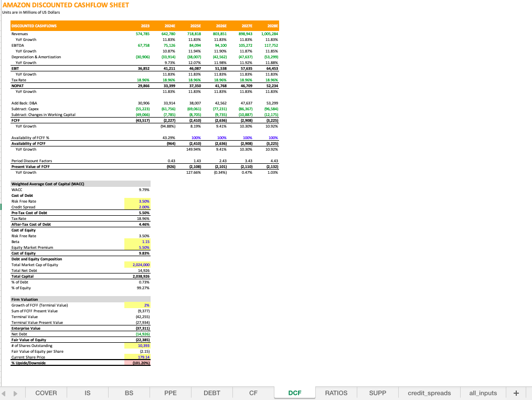Select 2028E NOPAT value 52,234
Image resolution: width=532 pixels, height=400 pixels.
[x=272, y=86]
